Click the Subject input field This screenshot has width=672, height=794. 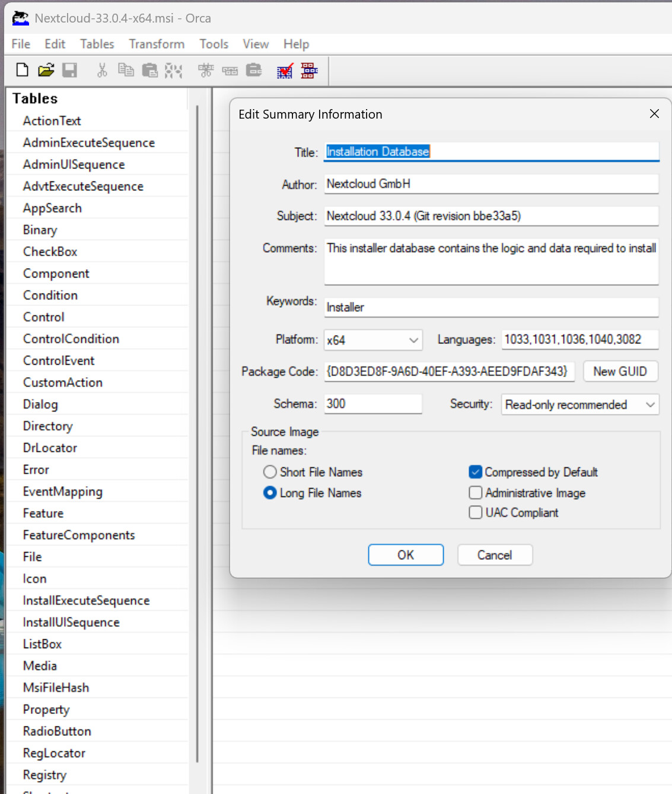point(491,216)
